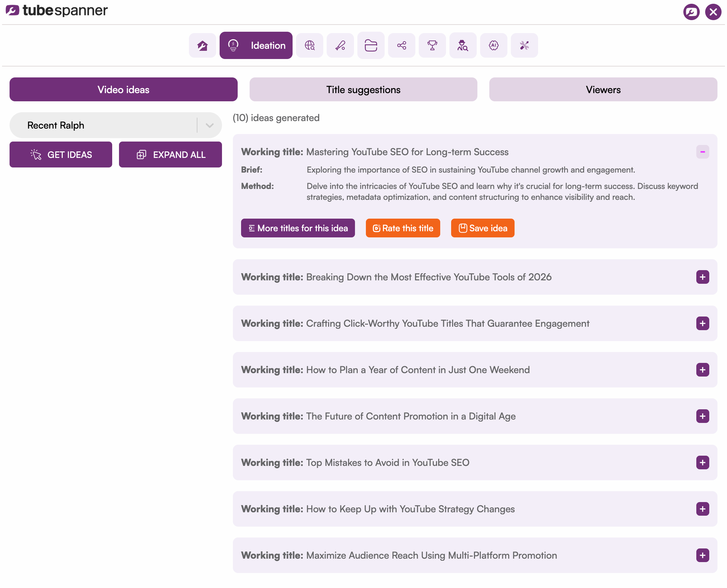Switch to Video ideas tab
This screenshot has height=588, width=727.
click(x=123, y=89)
